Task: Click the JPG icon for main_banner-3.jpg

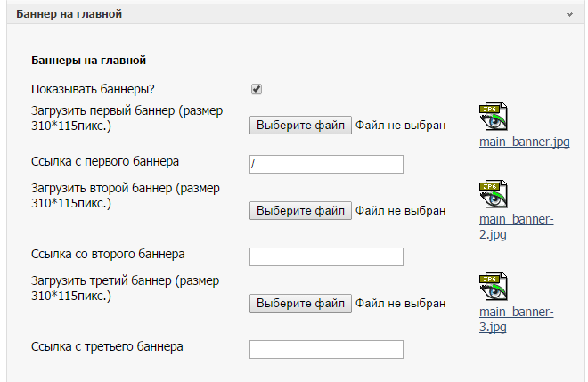Action: [494, 288]
